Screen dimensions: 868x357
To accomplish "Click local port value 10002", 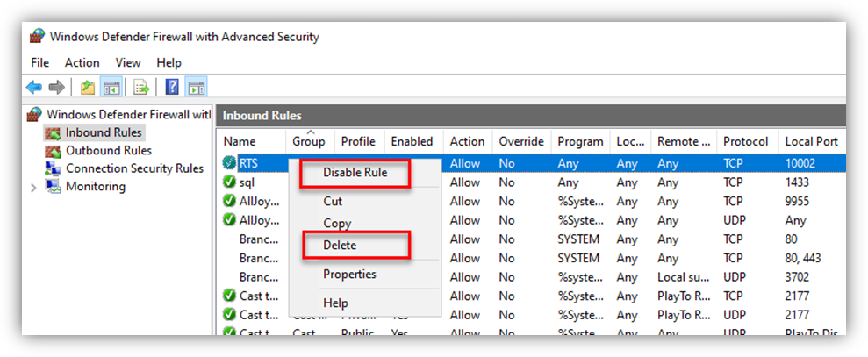I will [x=801, y=163].
